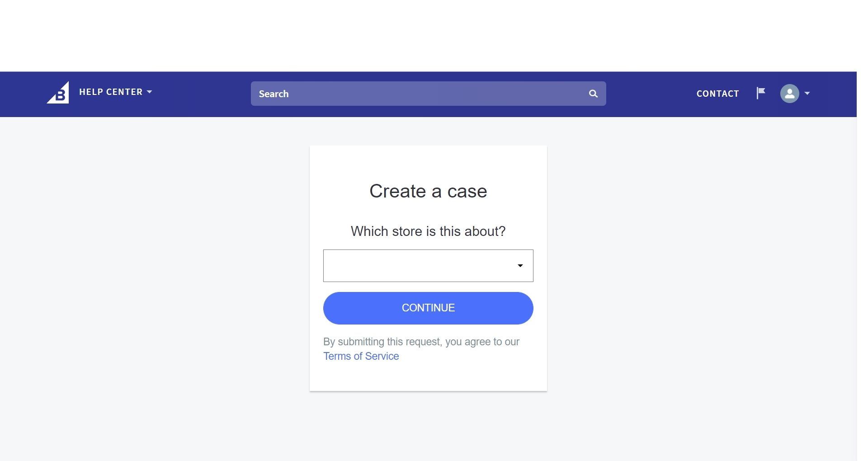868x461 pixels.
Task: Expand the caret next to user avatar
Action: (x=807, y=94)
